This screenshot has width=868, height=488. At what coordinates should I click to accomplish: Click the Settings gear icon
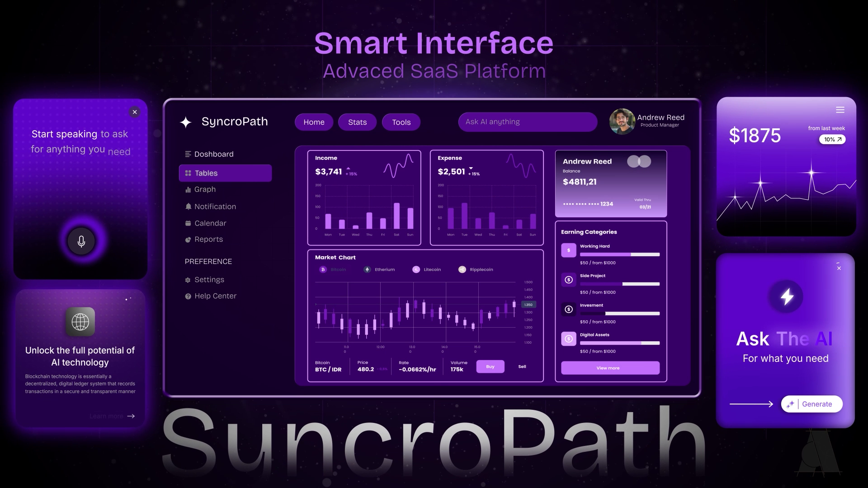(188, 280)
